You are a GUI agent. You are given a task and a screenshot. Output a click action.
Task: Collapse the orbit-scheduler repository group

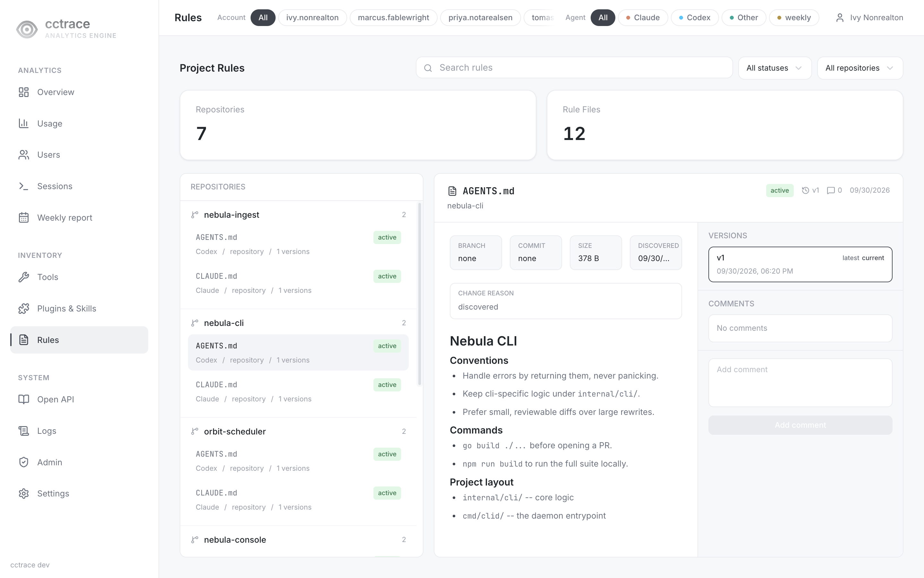(x=298, y=432)
